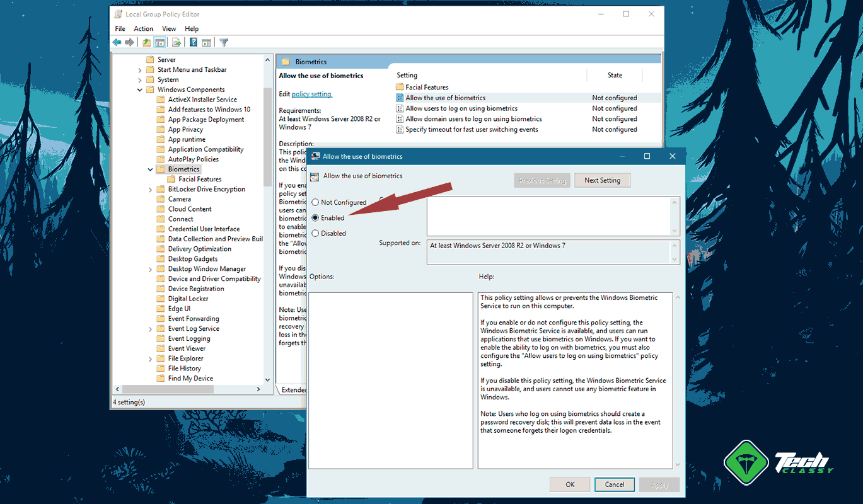The height and width of the screenshot is (504, 863).
Task: Open the View menu
Action: (168, 28)
